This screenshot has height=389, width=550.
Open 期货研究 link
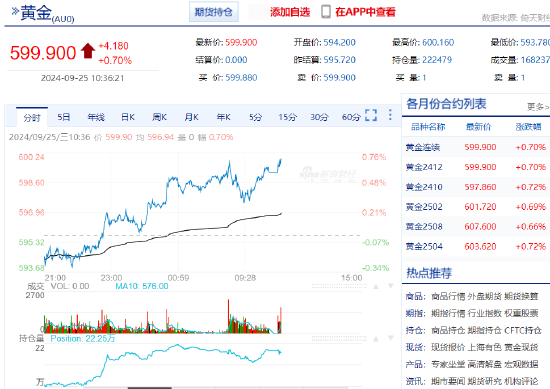click(484, 381)
